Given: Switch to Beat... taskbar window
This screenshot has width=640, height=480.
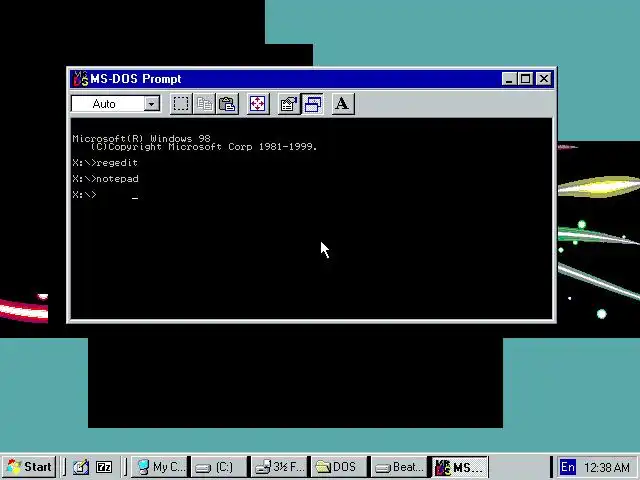Looking at the screenshot, I should (399, 467).
